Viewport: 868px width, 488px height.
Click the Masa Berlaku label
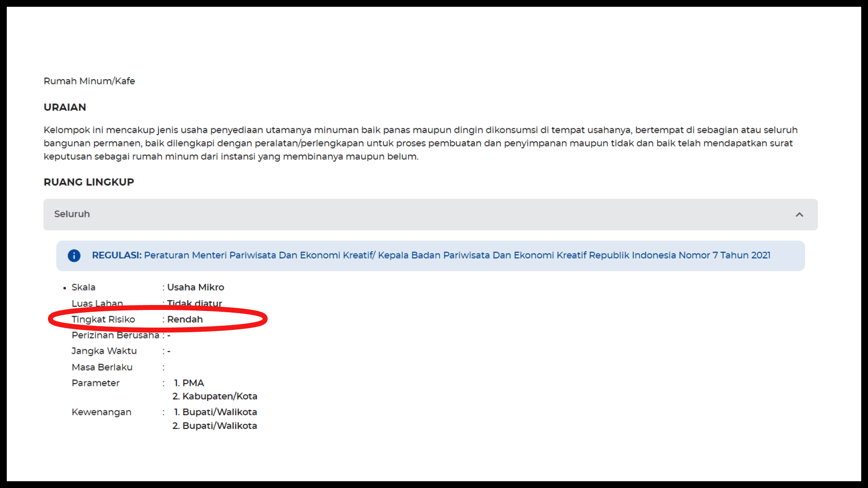[x=102, y=367]
